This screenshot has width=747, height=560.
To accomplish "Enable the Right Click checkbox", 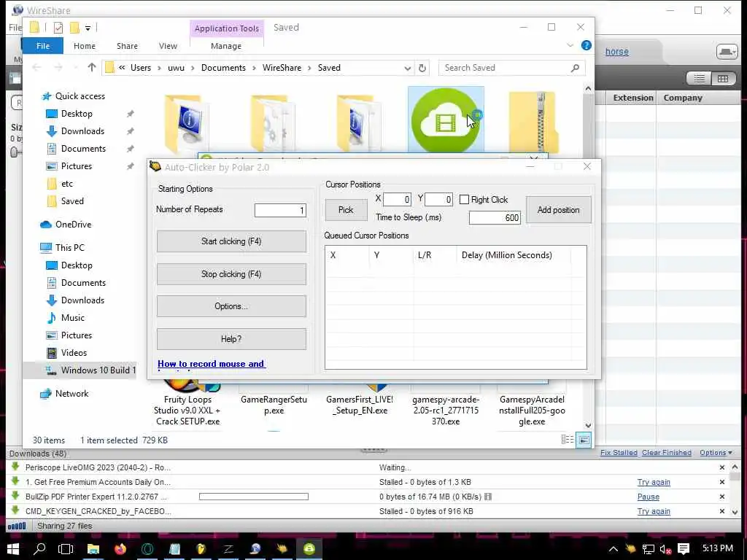I will [464, 200].
